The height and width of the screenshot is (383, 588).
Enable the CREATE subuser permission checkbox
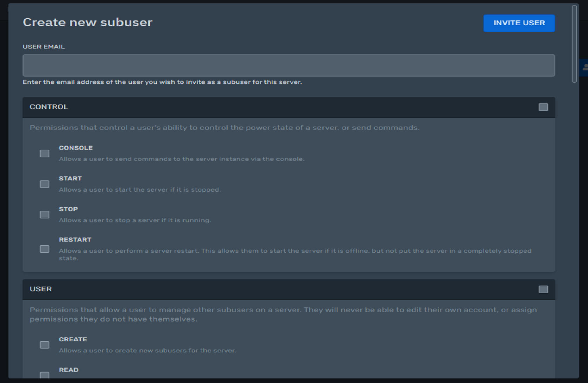point(44,345)
